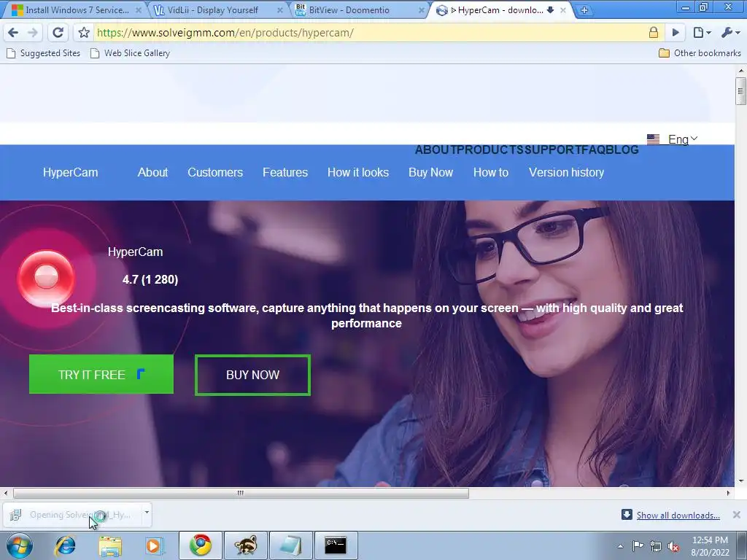Click the muted volume tray icon

[x=673, y=546]
